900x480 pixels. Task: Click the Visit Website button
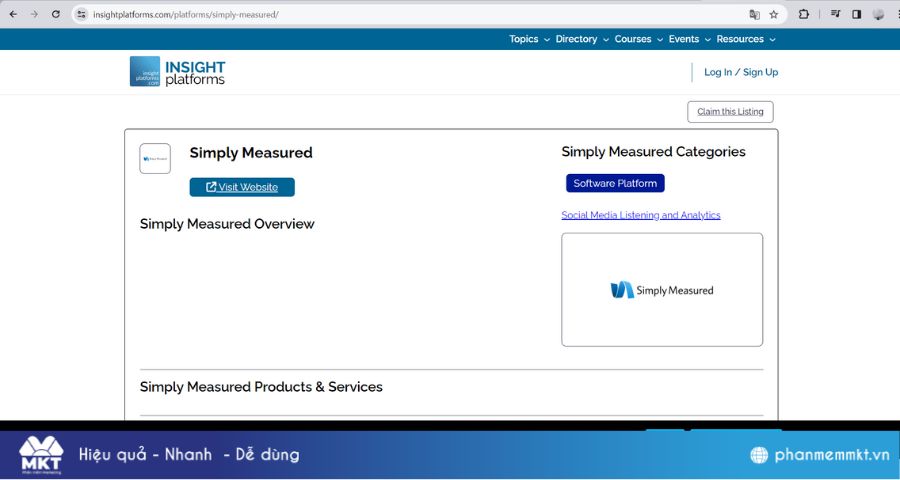[242, 187]
